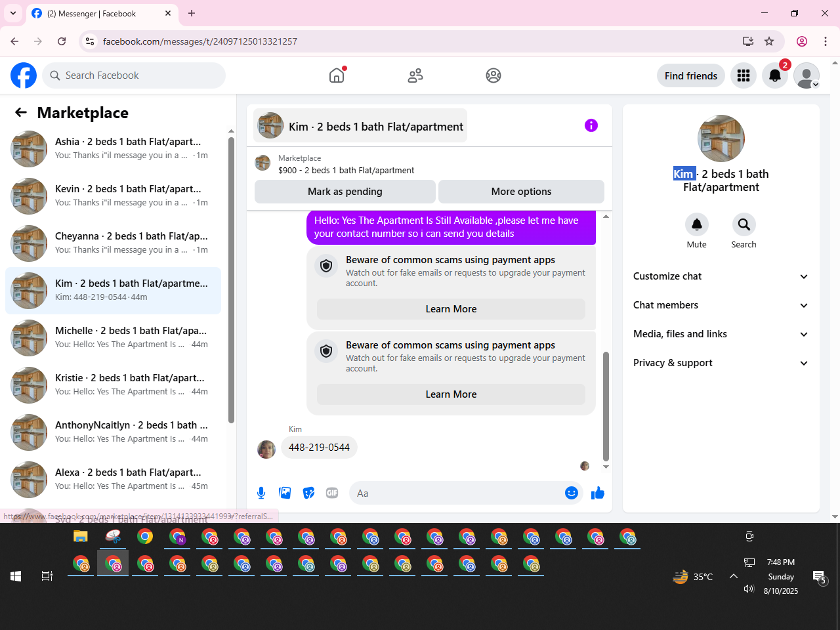This screenshot has width=840, height=630.
Task: Open Task View on the taskbar
Action: (47, 576)
